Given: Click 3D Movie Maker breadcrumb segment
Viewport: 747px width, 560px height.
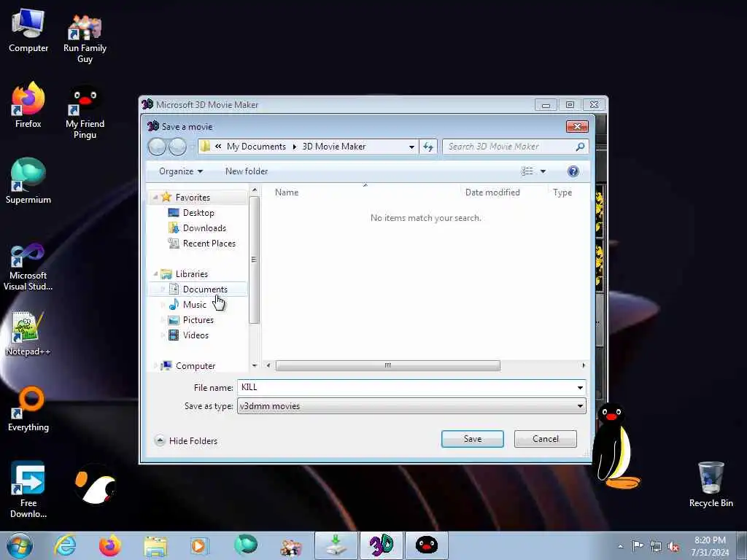Looking at the screenshot, I should 334,147.
